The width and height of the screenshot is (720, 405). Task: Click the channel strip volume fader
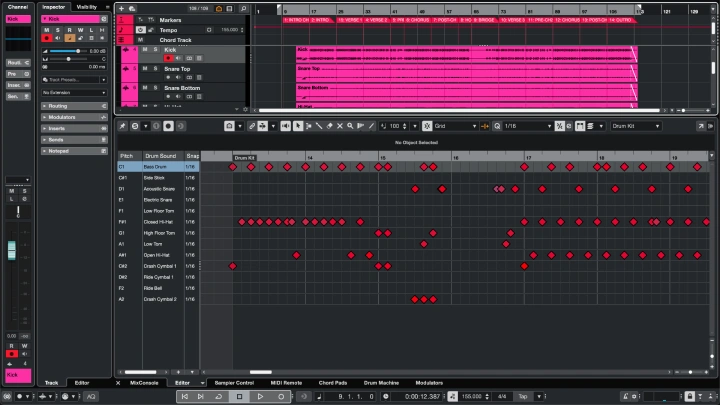[x=11, y=250]
